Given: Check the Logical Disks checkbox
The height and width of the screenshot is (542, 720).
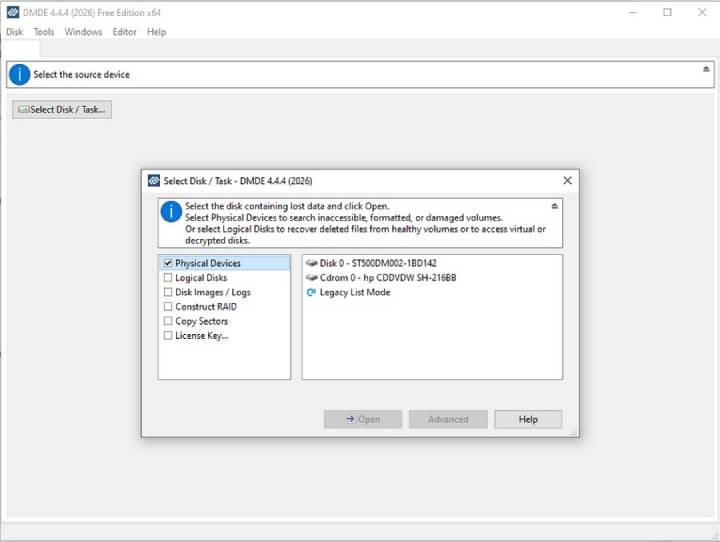Looking at the screenshot, I should (168, 278).
